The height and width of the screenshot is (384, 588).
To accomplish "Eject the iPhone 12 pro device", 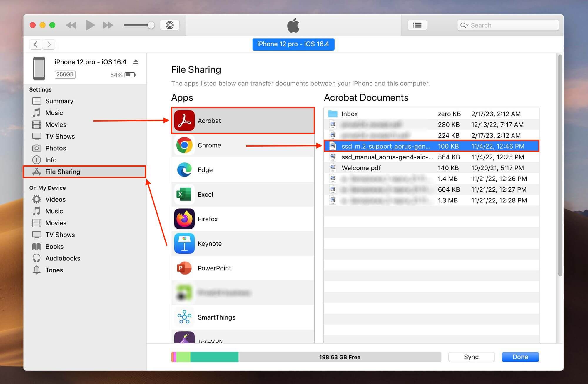I will (136, 62).
